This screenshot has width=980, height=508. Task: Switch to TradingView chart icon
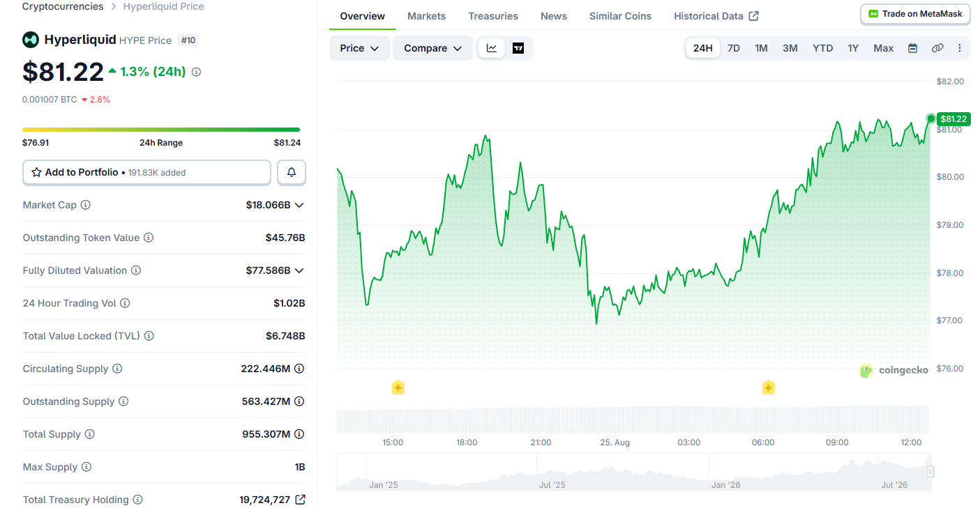tap(518, 48)
